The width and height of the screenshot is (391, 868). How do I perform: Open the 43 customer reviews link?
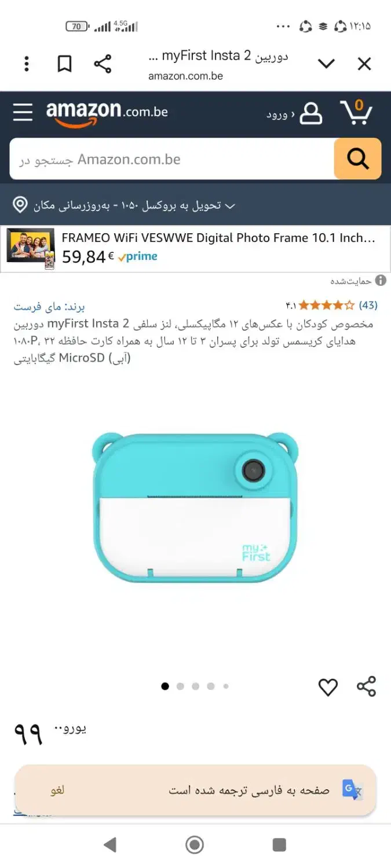pyautogui.click(x=368, y=305)
